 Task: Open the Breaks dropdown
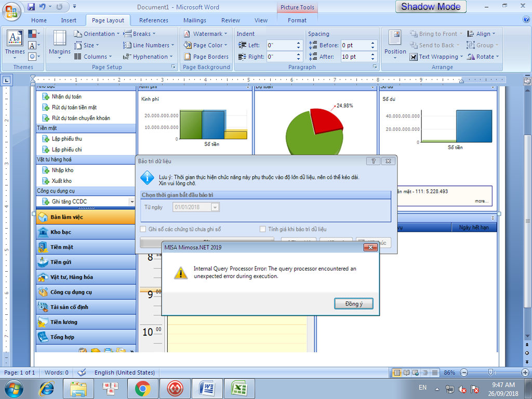139,34
